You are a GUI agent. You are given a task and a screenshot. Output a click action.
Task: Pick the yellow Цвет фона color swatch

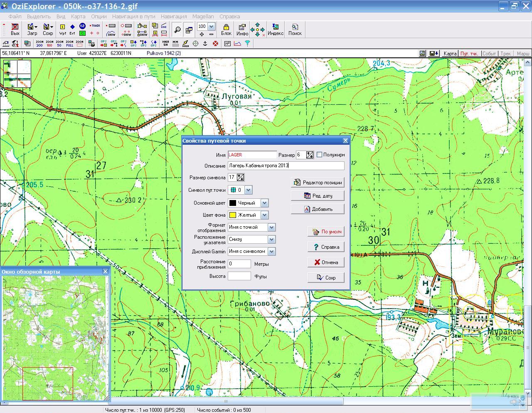point(233,215)
